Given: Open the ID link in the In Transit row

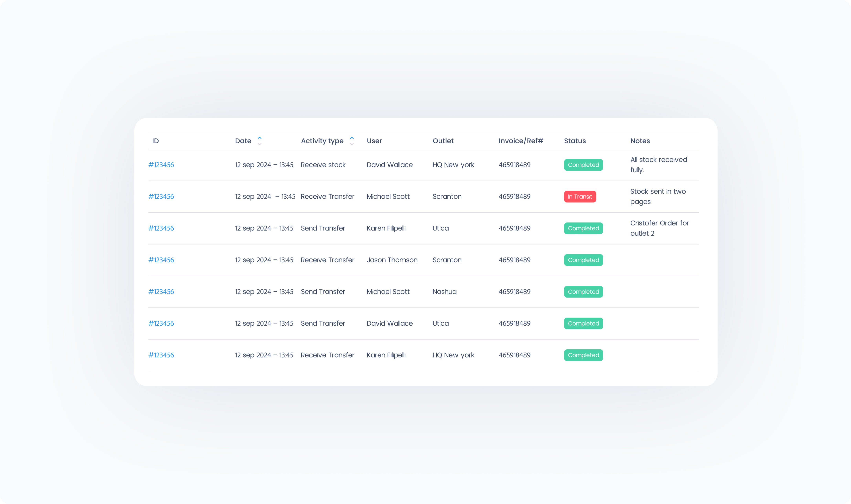Looking at the screenshot, I should tap(161, 197).
